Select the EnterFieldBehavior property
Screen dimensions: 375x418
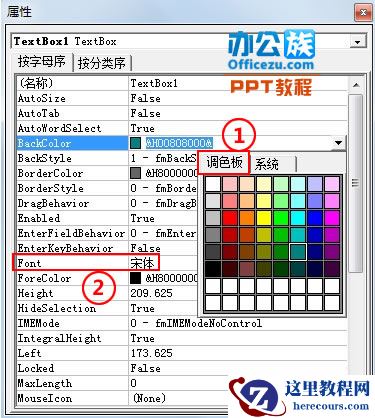[71, 233]
